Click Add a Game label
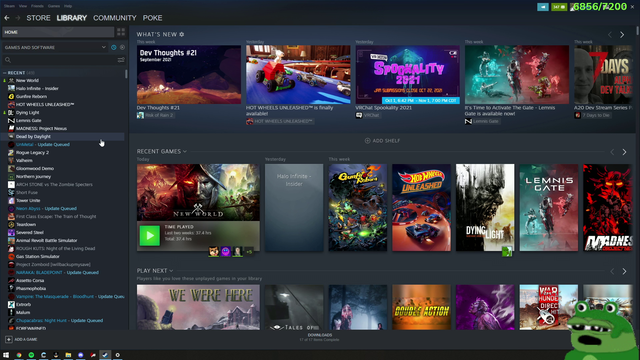This screenshot has height=360, width=640. [x=26, y=339]
